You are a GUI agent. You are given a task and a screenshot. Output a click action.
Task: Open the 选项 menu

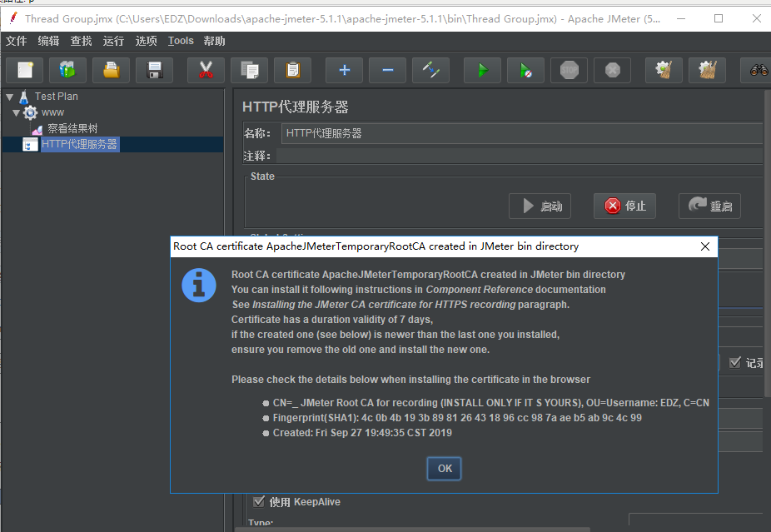click(146, 41)
